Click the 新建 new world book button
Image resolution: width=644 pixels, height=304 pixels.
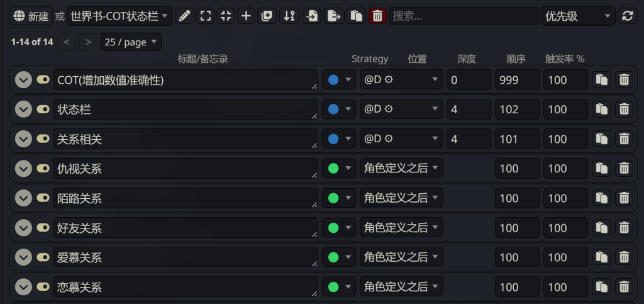pyautogui.click(x=31, y=16)
